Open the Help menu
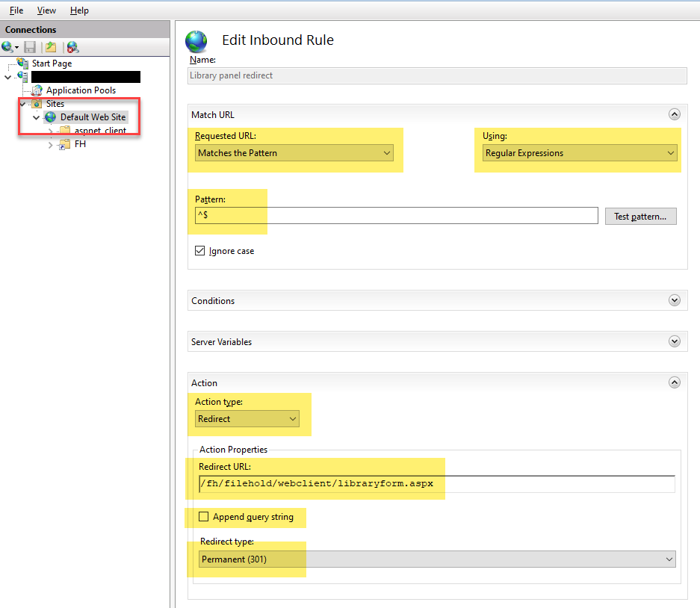 tap(79, 10)
